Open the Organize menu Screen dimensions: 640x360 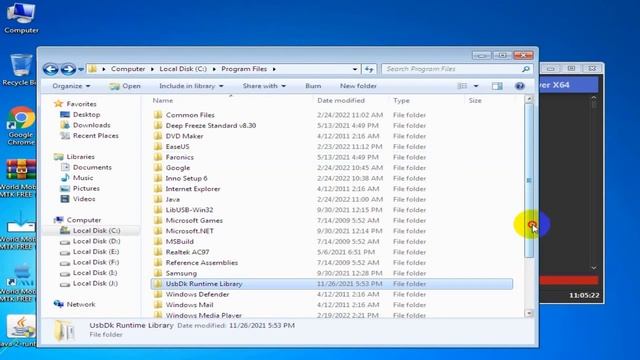pos(71,86)
